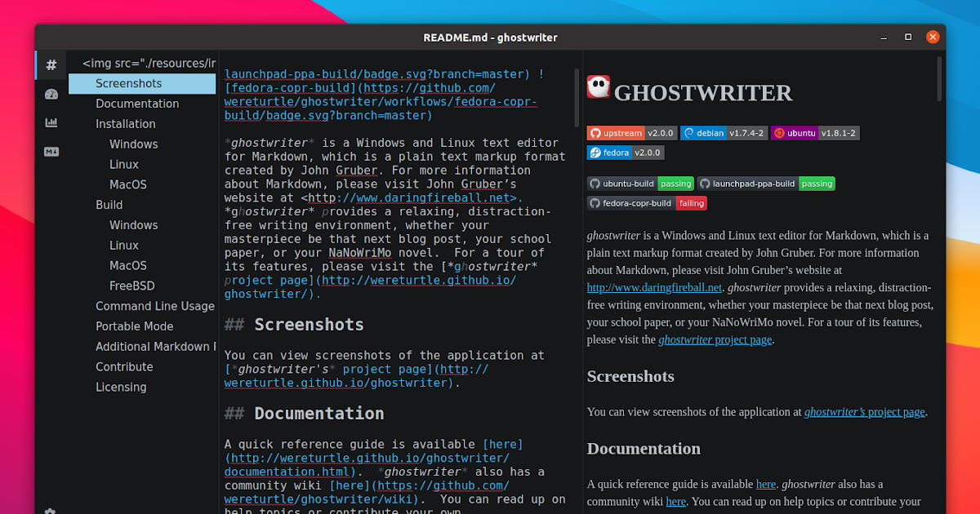Minimize the ghostwriter window

tap(884, 38)
